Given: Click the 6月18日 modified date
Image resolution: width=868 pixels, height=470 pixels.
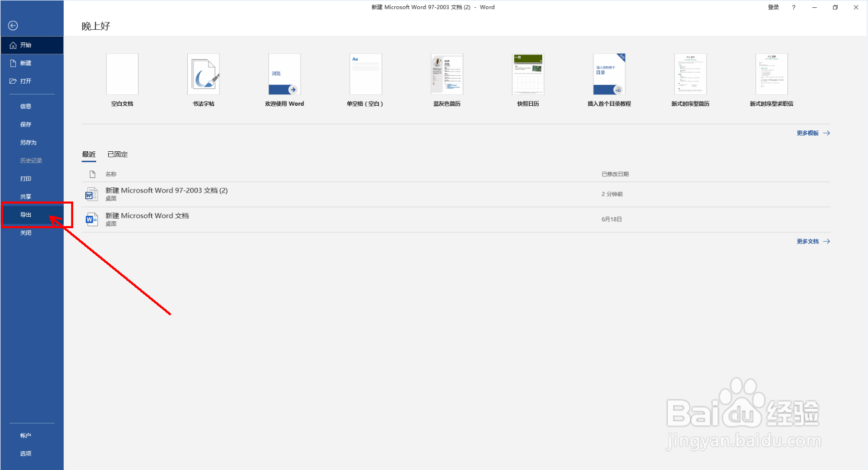Looking at the screenshot, I should [x=612, y=219].
